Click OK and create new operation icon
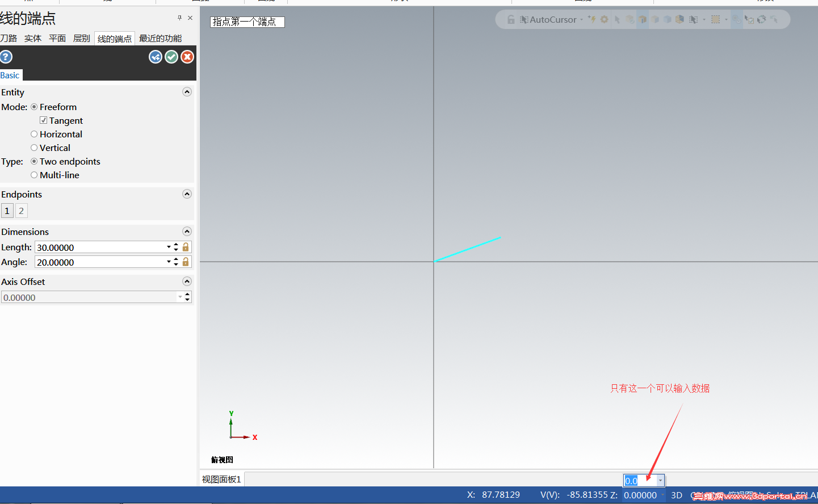The height and width of the screenshot is (504, 818). point(156,57)
